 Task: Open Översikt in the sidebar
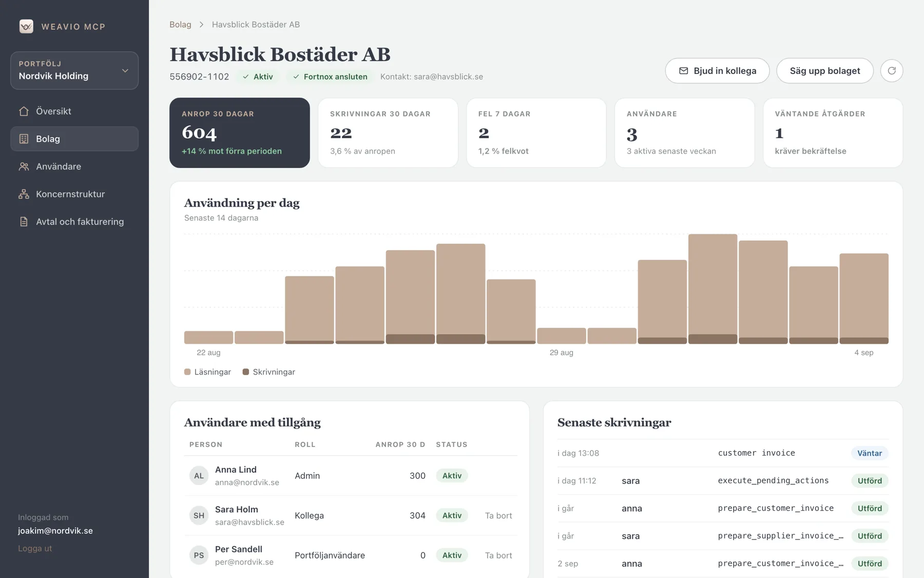coord(74,111)
